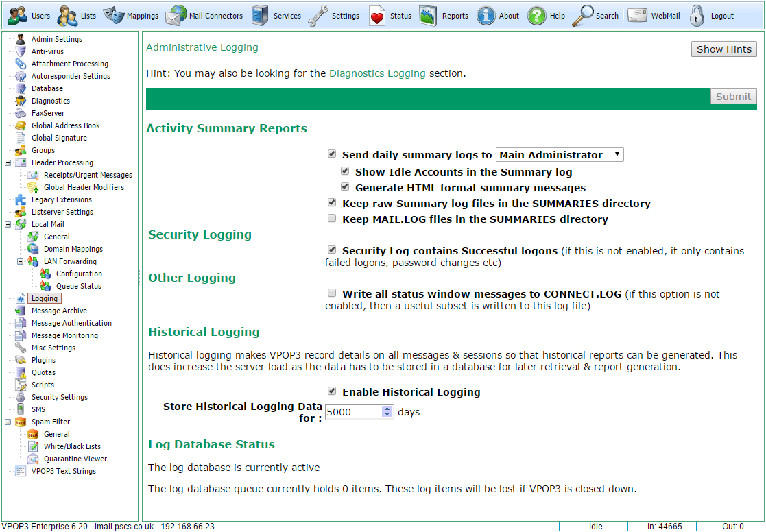Viewport: 766px width, 532px height.
Task: Open Misc Settings in the sidebar
Action: [53, 348]
